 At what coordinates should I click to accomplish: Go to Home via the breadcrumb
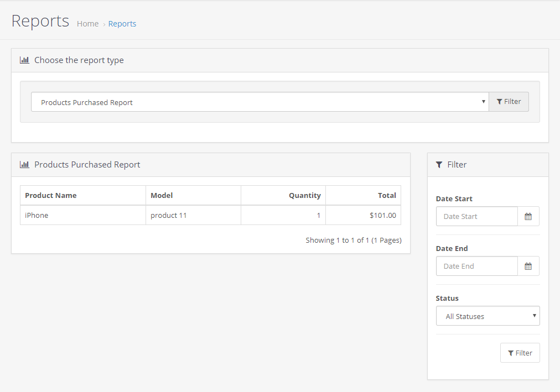[x=87, y=24]
